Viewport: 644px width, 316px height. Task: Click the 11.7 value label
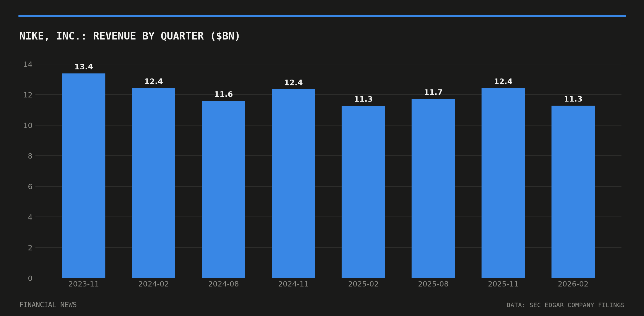pyautogui.click(x=433, y=92)
